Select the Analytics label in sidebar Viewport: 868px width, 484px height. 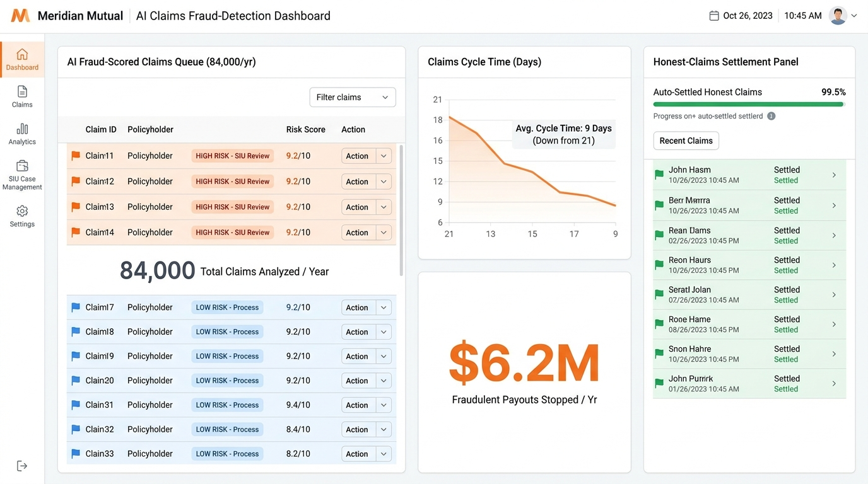22,142
